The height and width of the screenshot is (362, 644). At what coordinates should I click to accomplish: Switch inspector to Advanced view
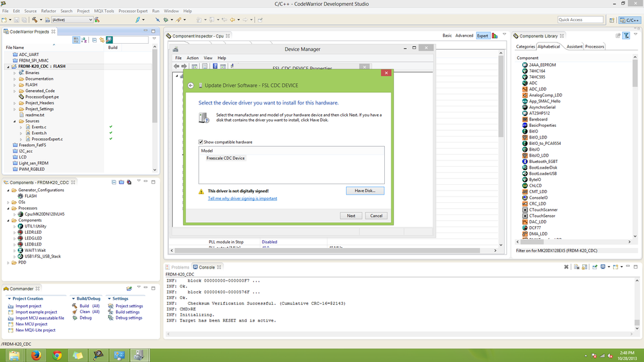[464, 35]
